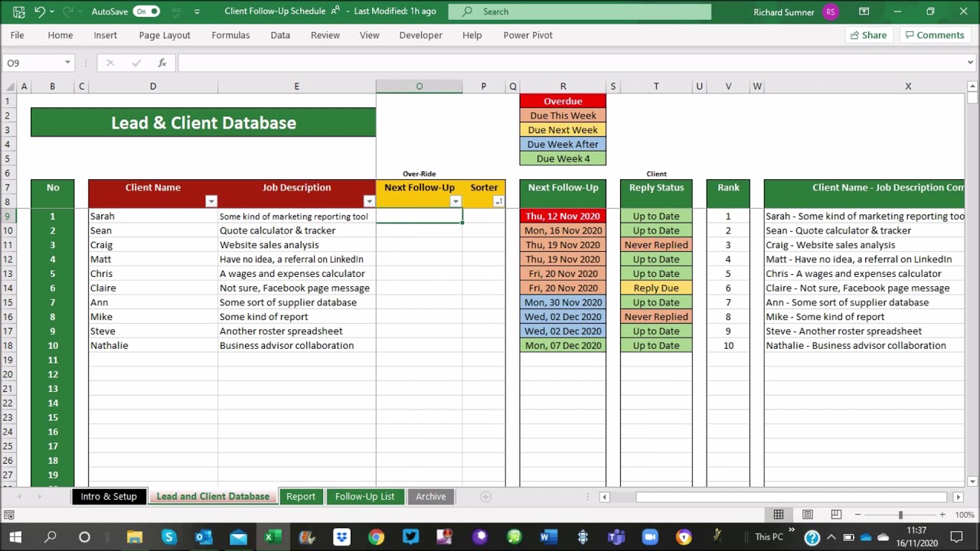The image size is (980, 551).
Task: Click 'Website sales analysis' job description cell
Action: 297,245
